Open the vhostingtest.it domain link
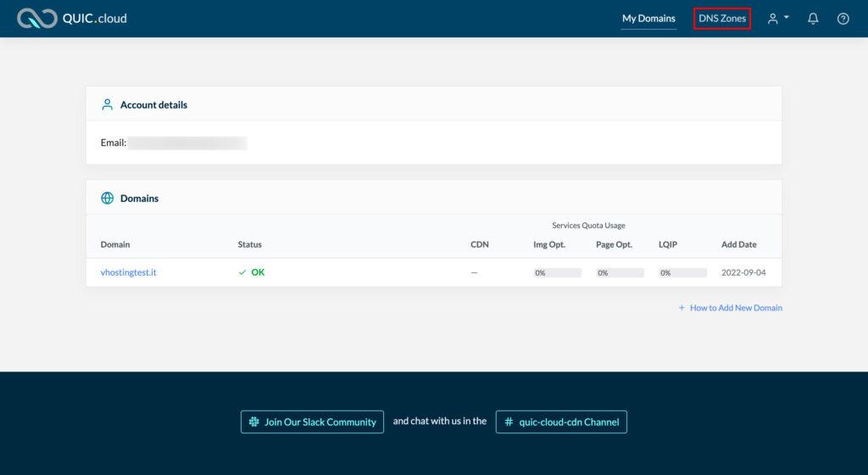 129,272
